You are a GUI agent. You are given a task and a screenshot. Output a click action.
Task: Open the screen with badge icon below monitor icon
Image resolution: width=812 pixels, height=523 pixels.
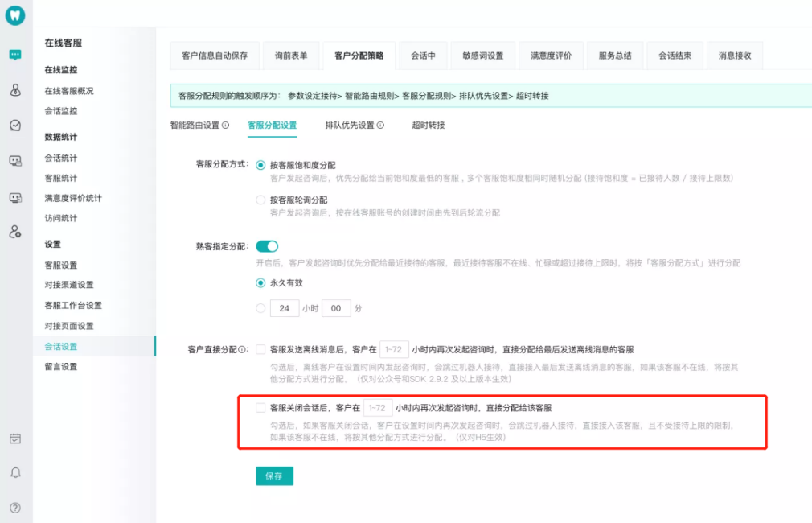[15, 197]
